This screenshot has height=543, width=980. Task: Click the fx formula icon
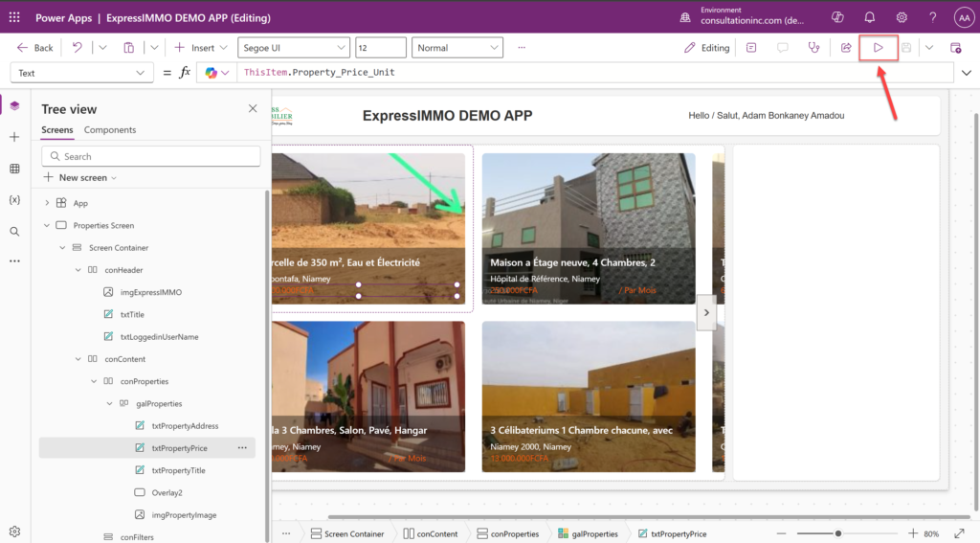(185, 73)
